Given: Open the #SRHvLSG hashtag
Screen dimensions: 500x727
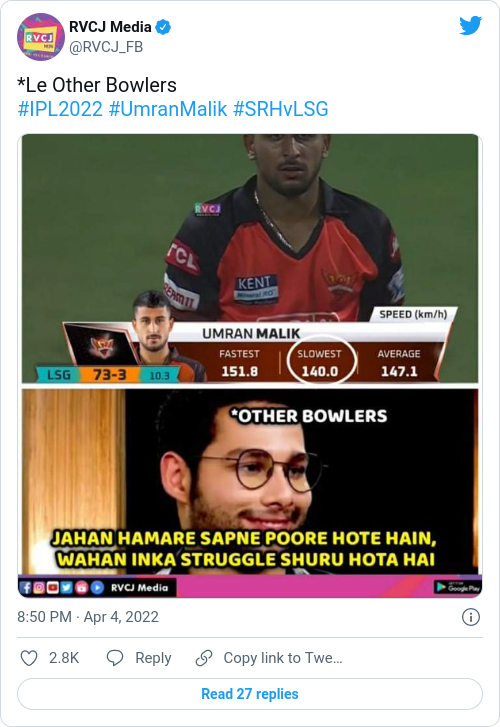Looking at the screenshot, I should [281, 109].
